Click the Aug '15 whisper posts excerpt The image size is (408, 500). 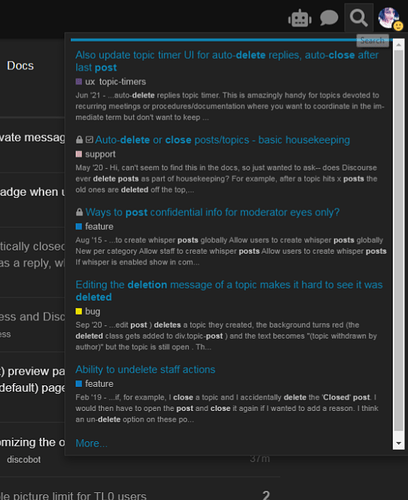click(x=231, y=251)
